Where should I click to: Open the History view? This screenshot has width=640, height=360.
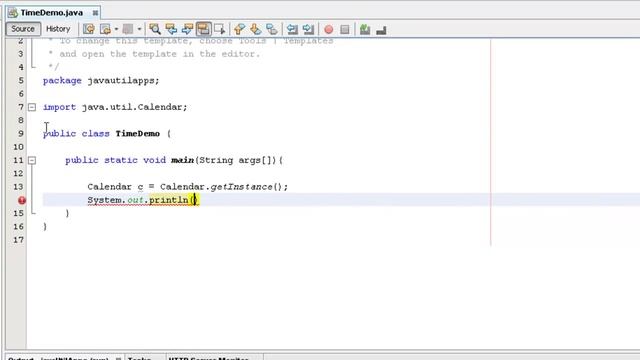pyautogui.click(x=58, y=29)
